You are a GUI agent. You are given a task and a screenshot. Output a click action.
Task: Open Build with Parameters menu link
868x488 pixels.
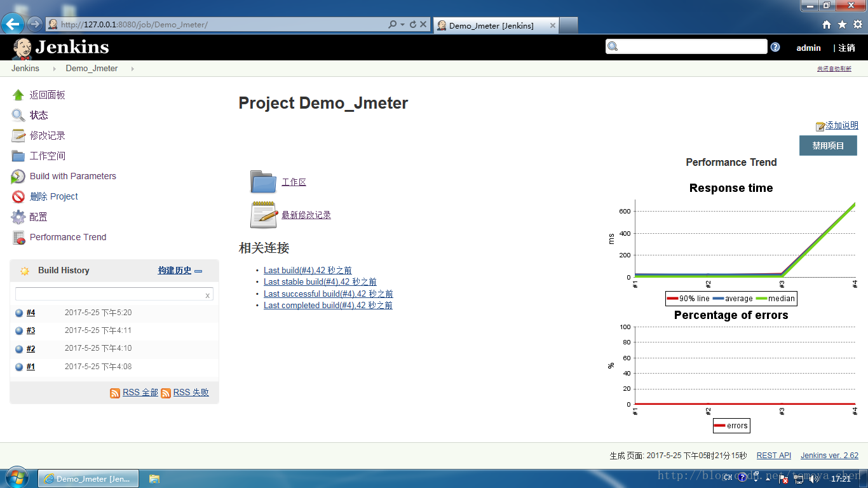[x=73, y=176]
